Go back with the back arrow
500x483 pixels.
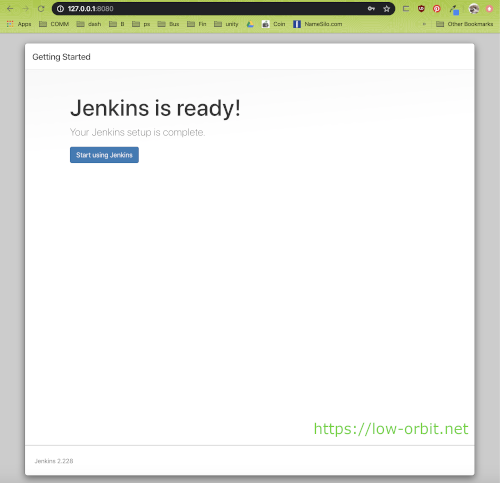(10, 9)
